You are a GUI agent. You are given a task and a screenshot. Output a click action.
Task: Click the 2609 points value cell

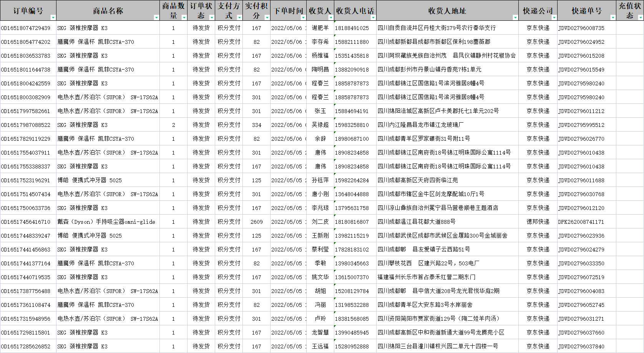[256, 222]
